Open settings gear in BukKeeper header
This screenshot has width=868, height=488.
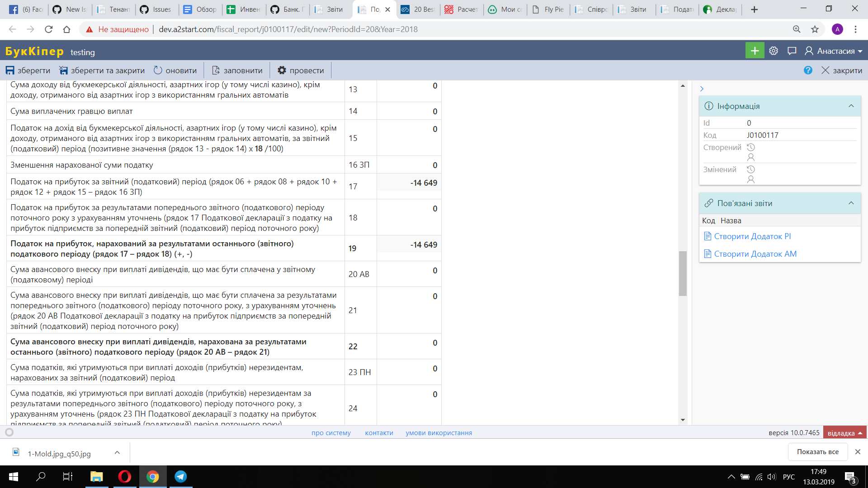[x=774, y=51]
